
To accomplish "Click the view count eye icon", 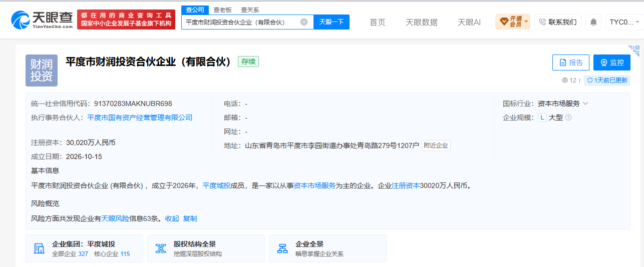I will (565, 80).
